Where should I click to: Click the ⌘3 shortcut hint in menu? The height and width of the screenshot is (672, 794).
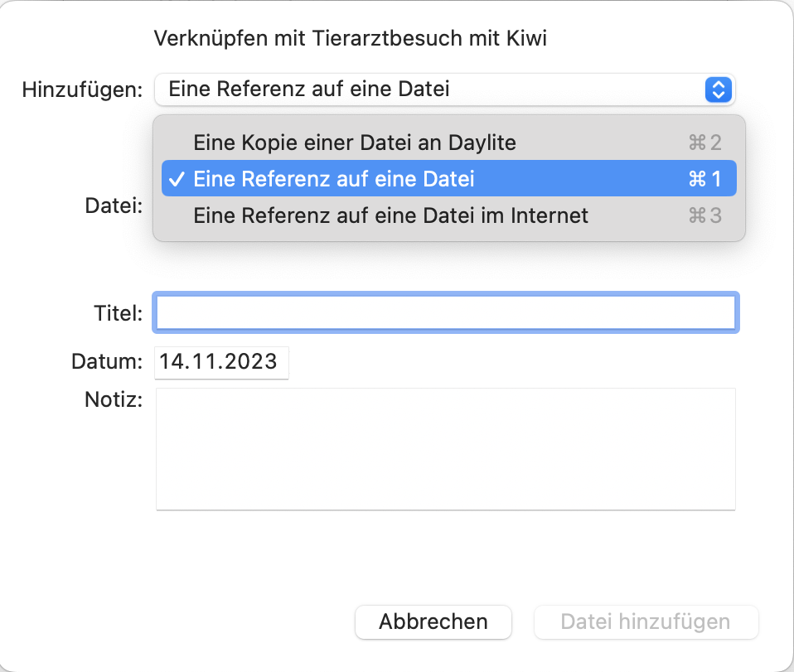[x=704, y=215]
